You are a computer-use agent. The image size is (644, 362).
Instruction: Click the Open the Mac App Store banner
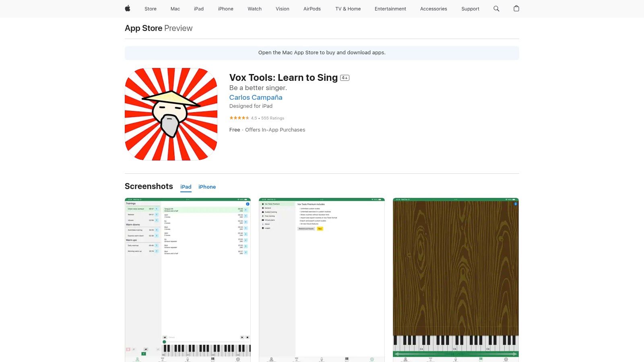coord(322,53)
